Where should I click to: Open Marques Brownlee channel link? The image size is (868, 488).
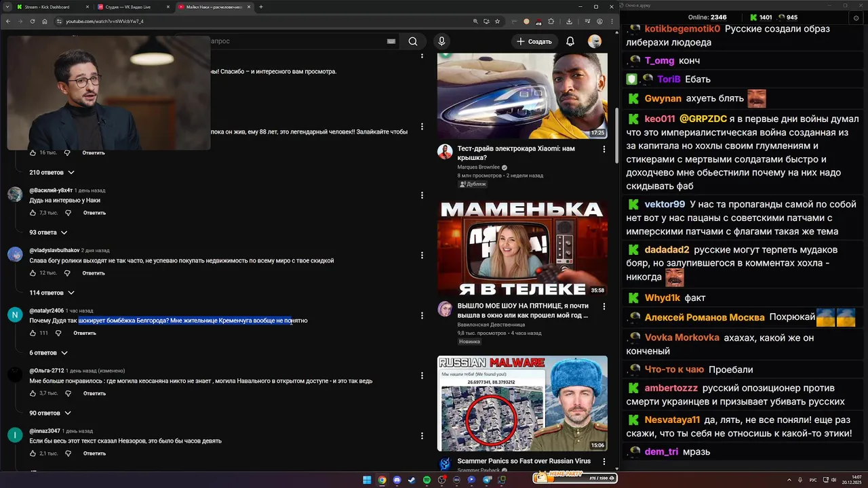click(479, 167)
